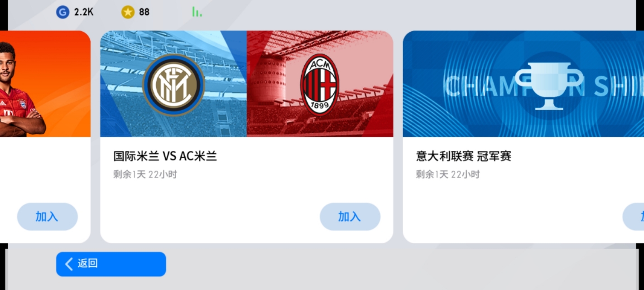Screen dimensions: 644x290
Task: Click 加入 under the orange player card
Action: [x=47, y=217]
